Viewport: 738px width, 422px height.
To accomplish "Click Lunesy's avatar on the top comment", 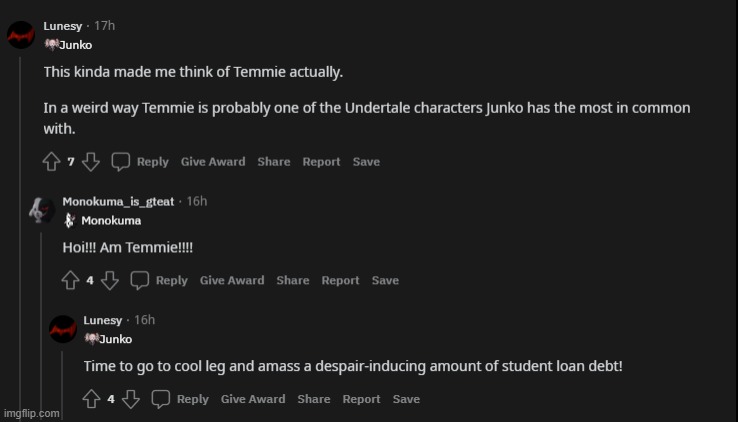I will tap(21, 35).
